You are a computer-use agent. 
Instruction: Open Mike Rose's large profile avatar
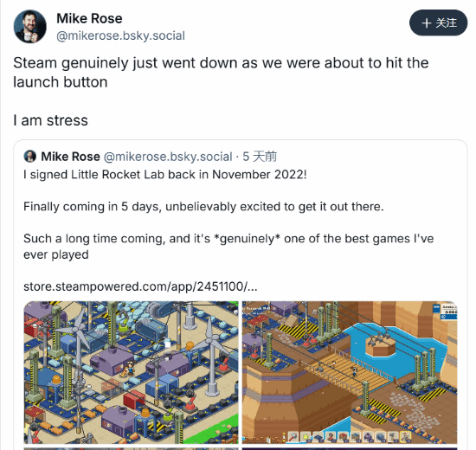29,27
